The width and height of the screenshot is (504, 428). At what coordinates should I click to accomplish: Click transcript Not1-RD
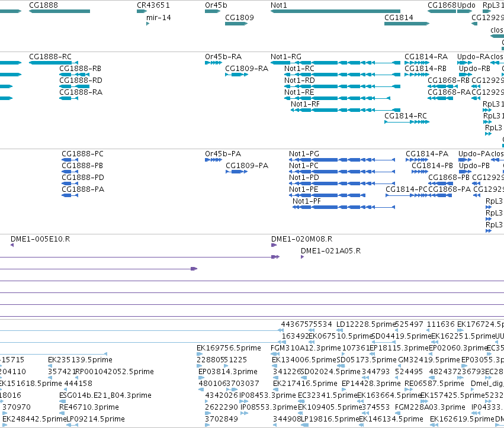342,86
